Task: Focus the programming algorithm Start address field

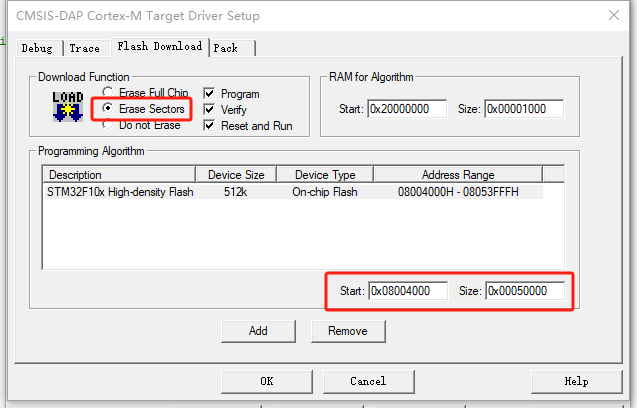Action: point(407,291)
